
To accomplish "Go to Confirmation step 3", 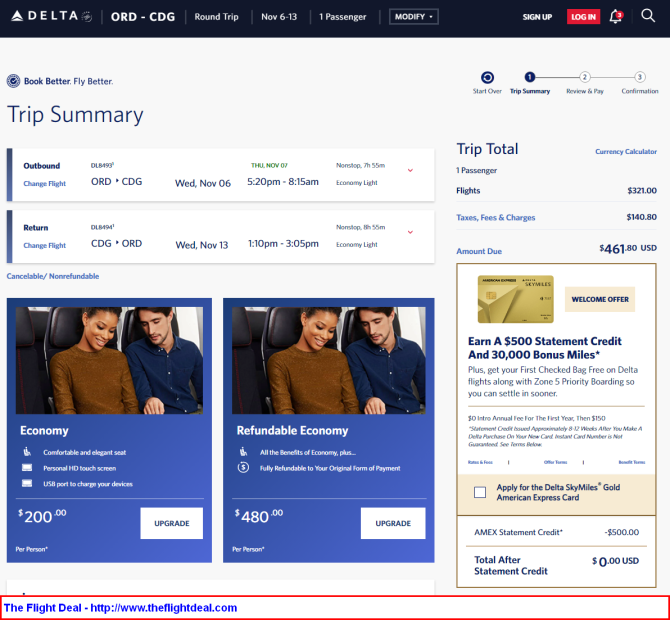I will [x=640, y=77].
